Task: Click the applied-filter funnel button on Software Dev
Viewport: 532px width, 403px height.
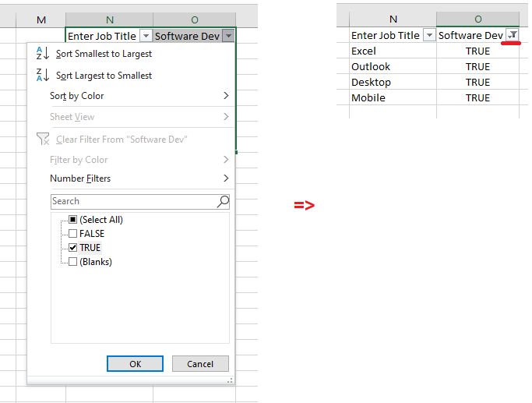Action: click(513, 35)
